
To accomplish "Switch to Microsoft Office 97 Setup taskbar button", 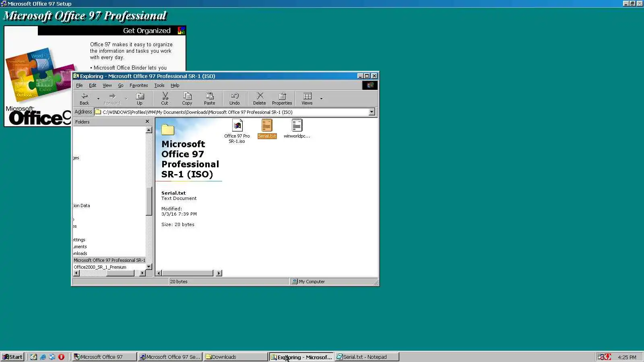I will (170, 357).
